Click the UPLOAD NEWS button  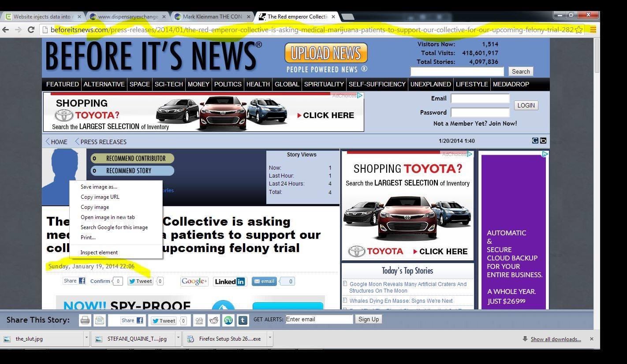[326, 53]
